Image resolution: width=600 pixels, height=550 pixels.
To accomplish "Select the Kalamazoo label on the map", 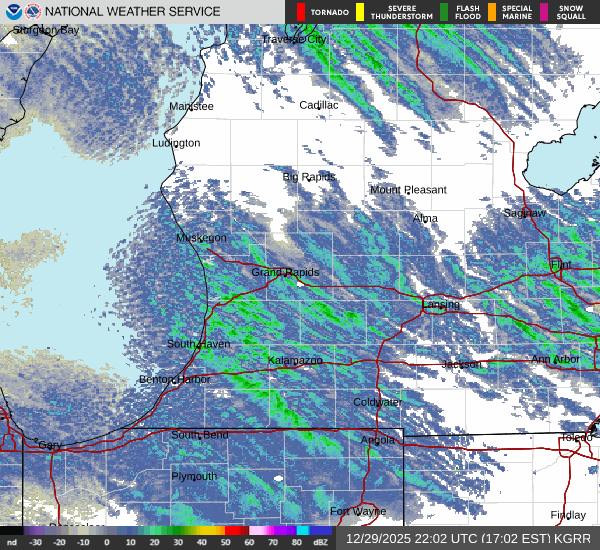I will [295, 360].
